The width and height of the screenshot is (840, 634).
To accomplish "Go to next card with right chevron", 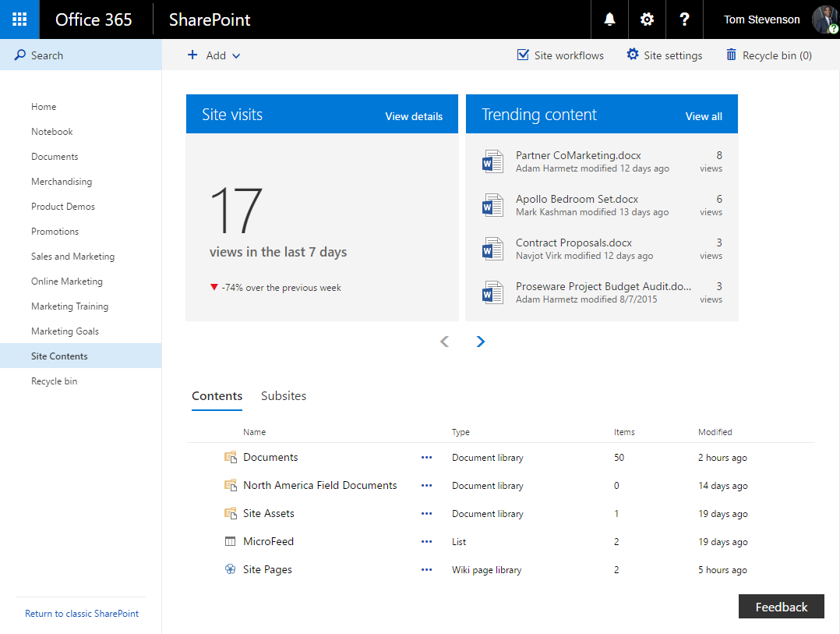I will click(481, 342).
